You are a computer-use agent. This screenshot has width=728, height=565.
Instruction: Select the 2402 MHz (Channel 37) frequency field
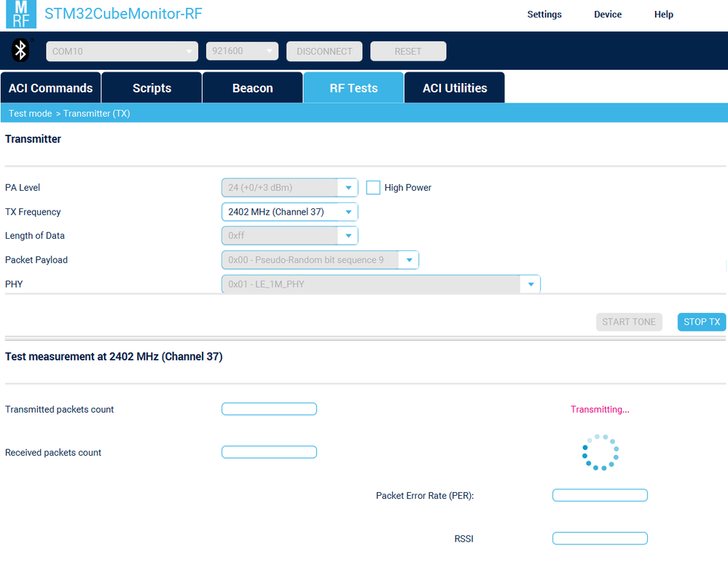(x=290, y=212)
